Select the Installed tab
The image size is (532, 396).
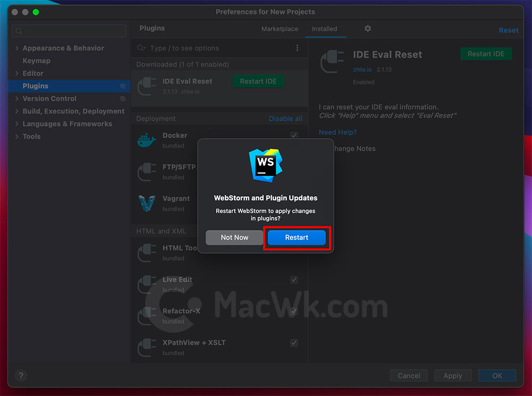[x=325, y=29]
